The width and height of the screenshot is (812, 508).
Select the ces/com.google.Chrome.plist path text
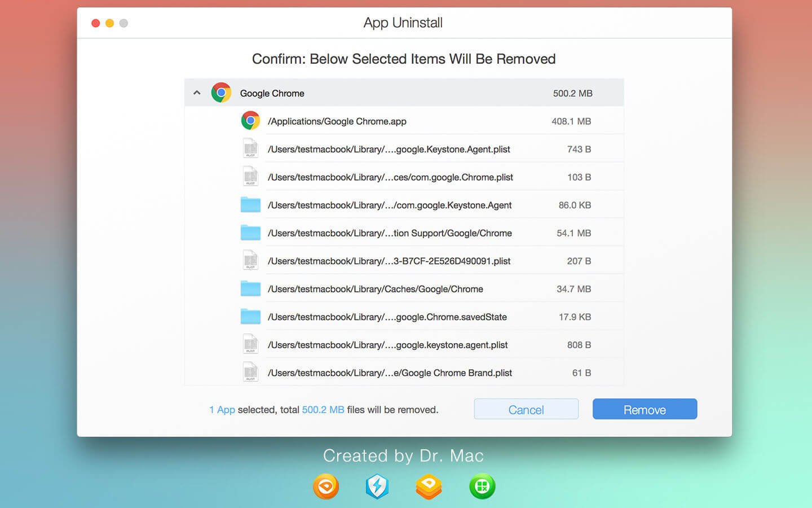(390, 177)
